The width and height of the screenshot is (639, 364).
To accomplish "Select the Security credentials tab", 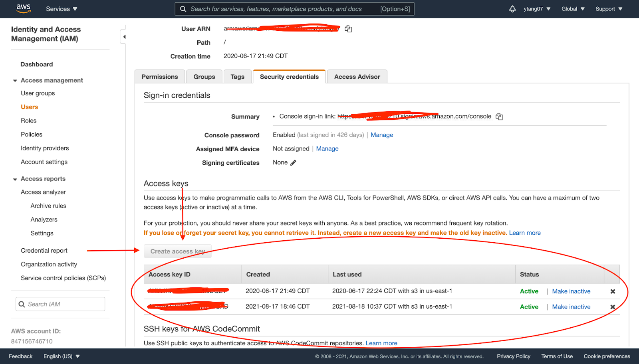I will pyautogui.click(x=289, y=77).
